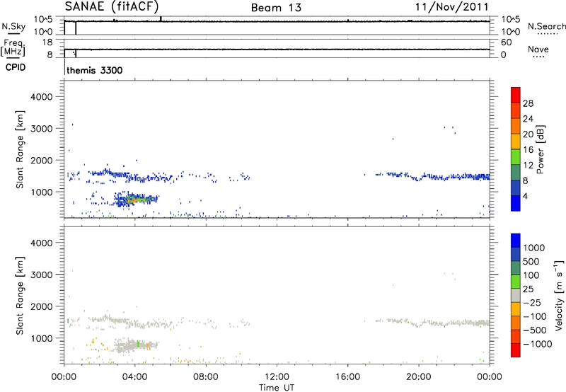Click the '04:00' time tick label
Image resolution: width=566 pixels, height=392 pixels.
pyautogui.click(x=134, y=377)
